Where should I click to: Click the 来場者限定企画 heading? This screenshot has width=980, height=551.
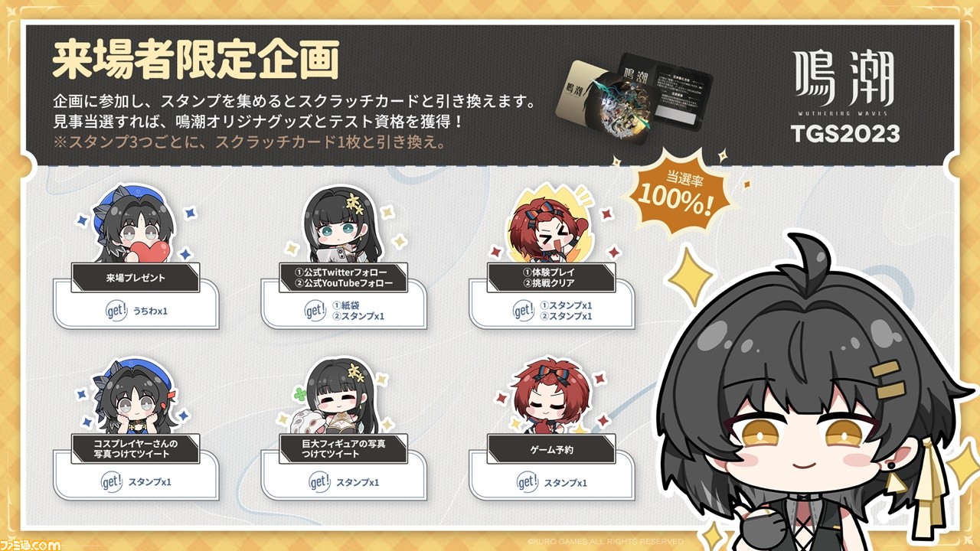[x=195, y=61]
